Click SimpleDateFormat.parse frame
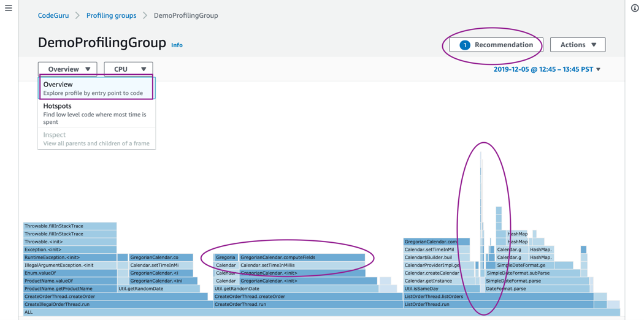This screenshot has height=320, width=644. point(537,281)
